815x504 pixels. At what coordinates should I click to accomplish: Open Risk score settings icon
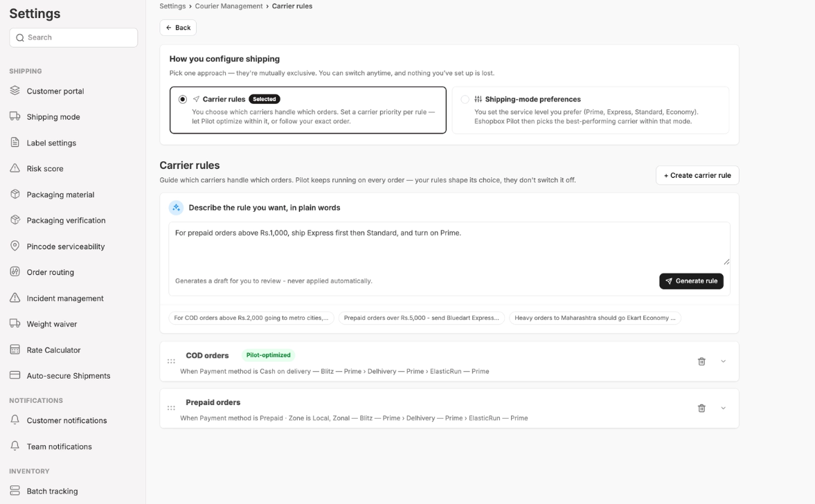(x=15, y=168)
